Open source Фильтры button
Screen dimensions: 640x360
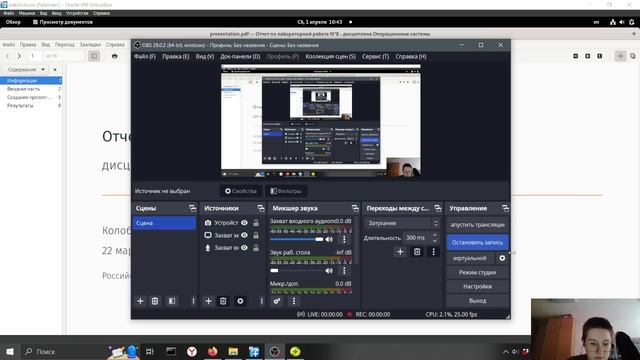[x=286, y=191]
